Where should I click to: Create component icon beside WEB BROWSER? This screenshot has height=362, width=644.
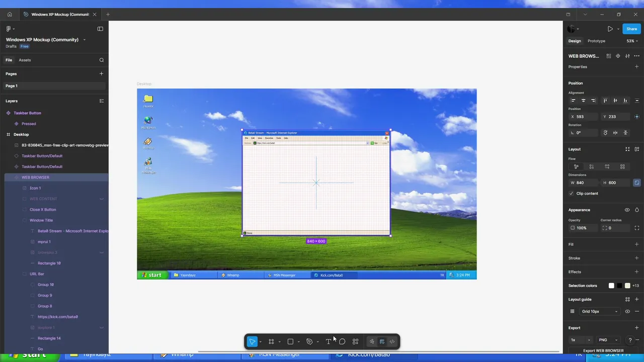(x=618, y=56)
